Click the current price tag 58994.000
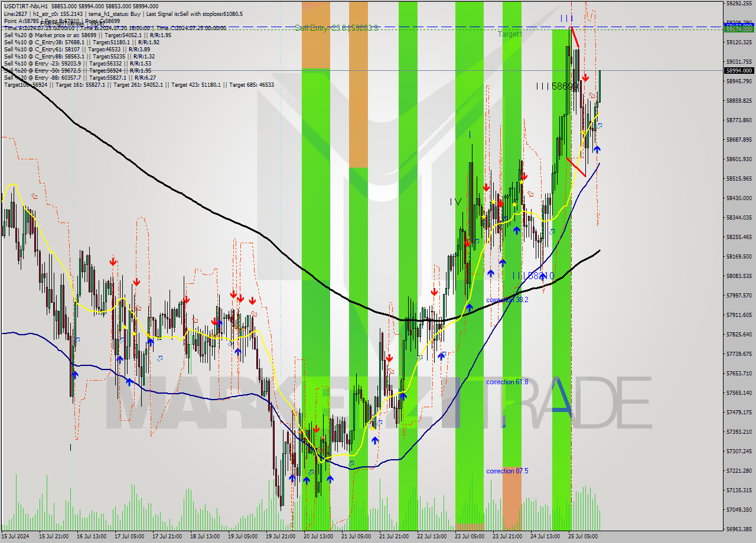This screenshot has height=543, width=756. (739, 70)
